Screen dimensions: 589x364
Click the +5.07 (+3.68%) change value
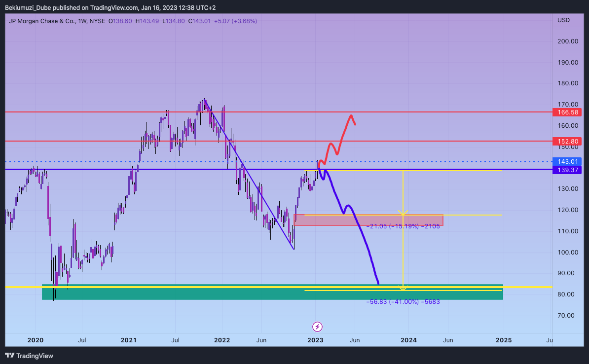[x=235, y=21]
